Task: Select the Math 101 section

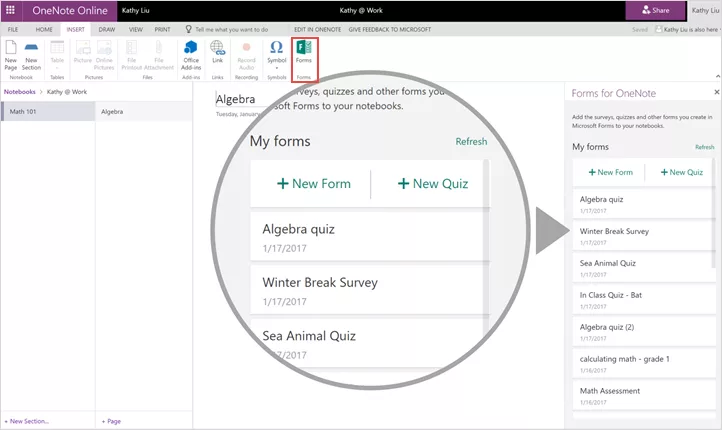Action: (48, 111)
